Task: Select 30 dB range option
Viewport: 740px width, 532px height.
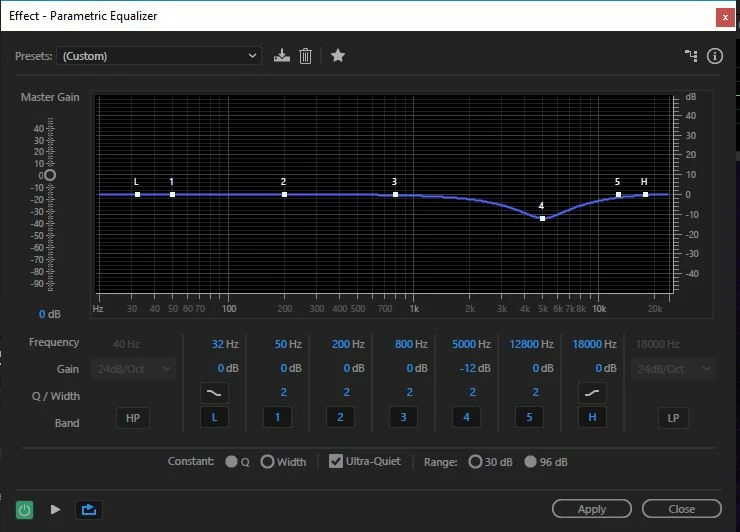Action: coord(475,461)
